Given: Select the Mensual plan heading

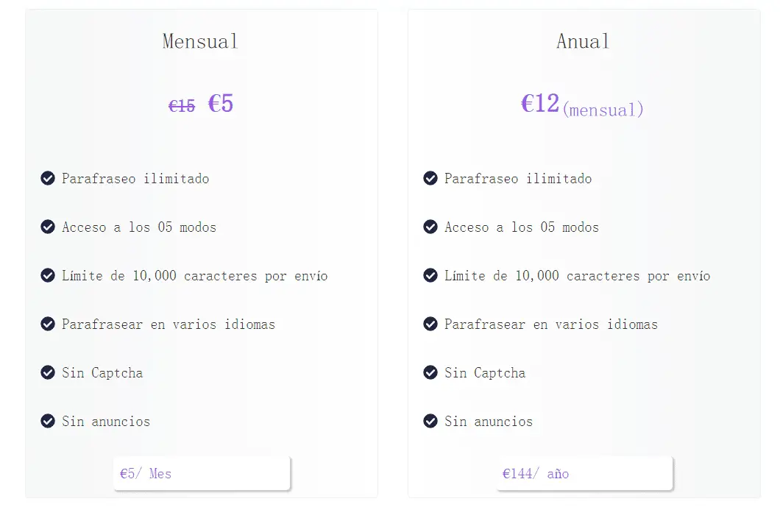Looking at the screenshot, I should (x=200, y=41).
